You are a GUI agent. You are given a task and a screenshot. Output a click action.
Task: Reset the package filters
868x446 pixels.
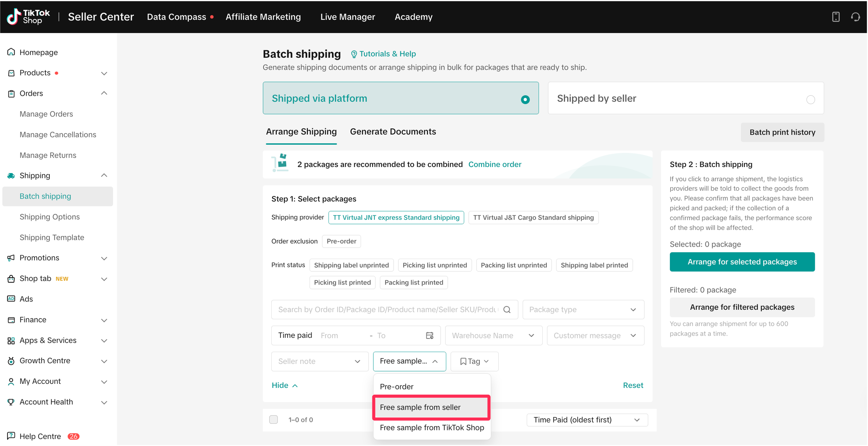coord(633,385)
